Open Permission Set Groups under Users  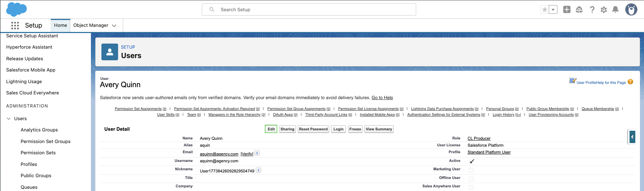(46, 141)
